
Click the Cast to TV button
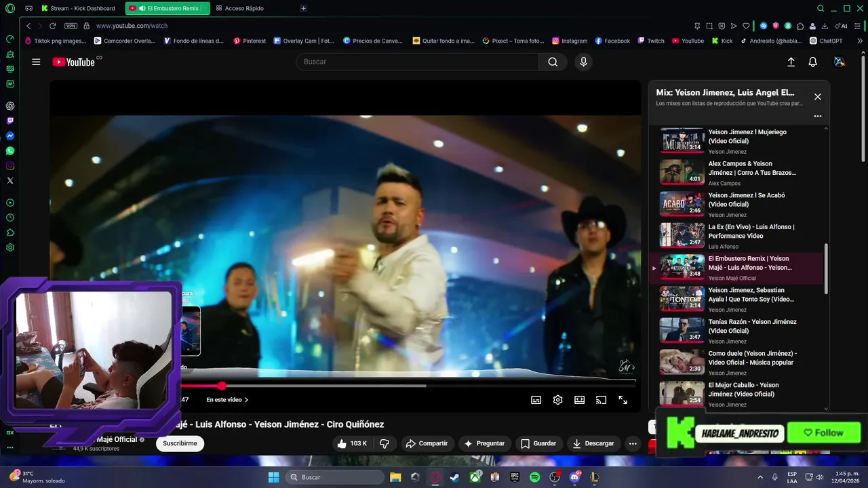pos(601,400)
